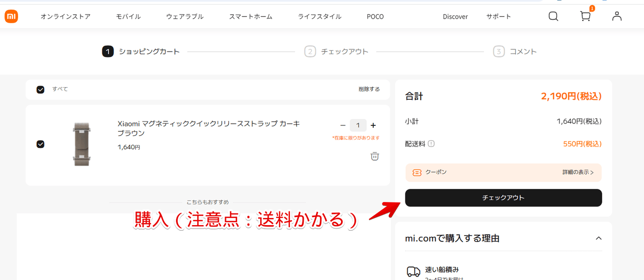Click the 配送料 550円(税込) value
Image resolution: width=644 pixels, height=280 pixels.
click(x=582, y=144)
